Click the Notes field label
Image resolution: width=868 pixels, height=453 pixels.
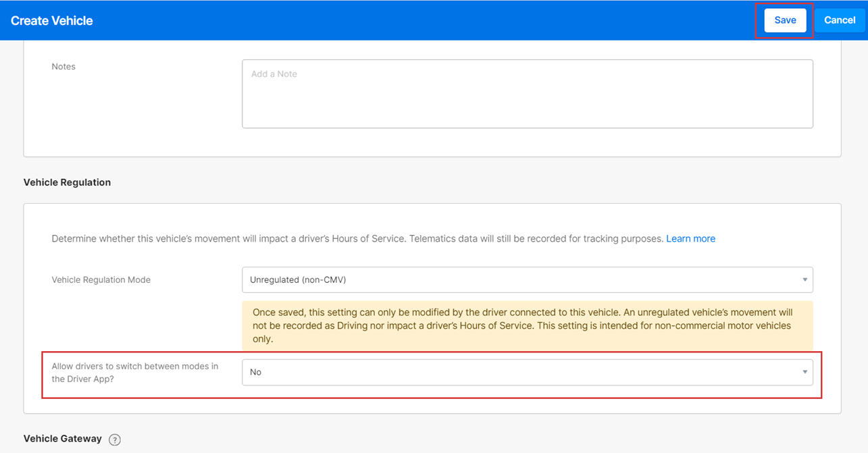63,67
